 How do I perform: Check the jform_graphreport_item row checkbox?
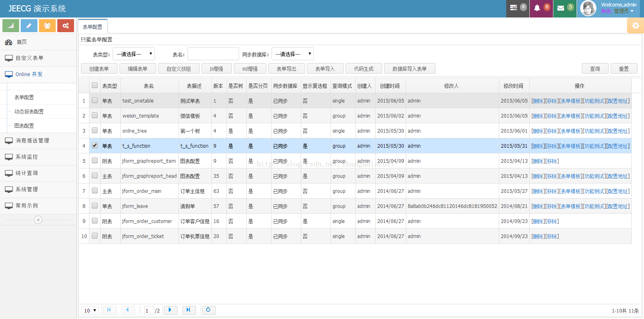click(x=95, y=160)
